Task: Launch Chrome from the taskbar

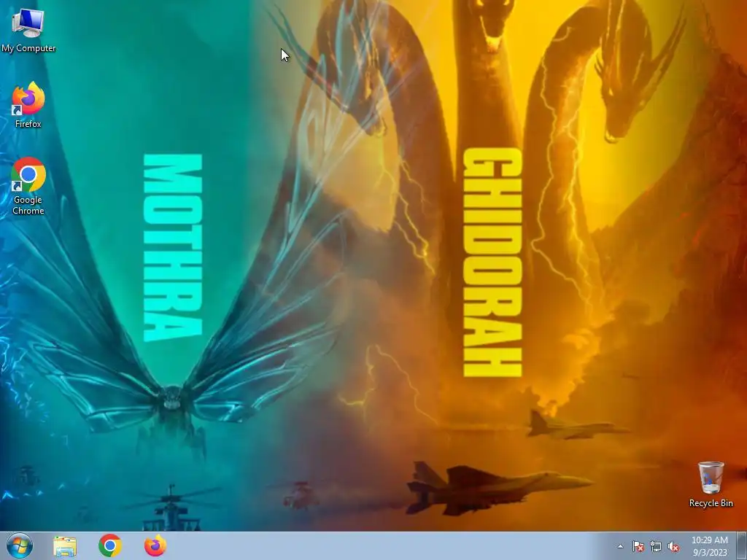Action: pos(110,545)
